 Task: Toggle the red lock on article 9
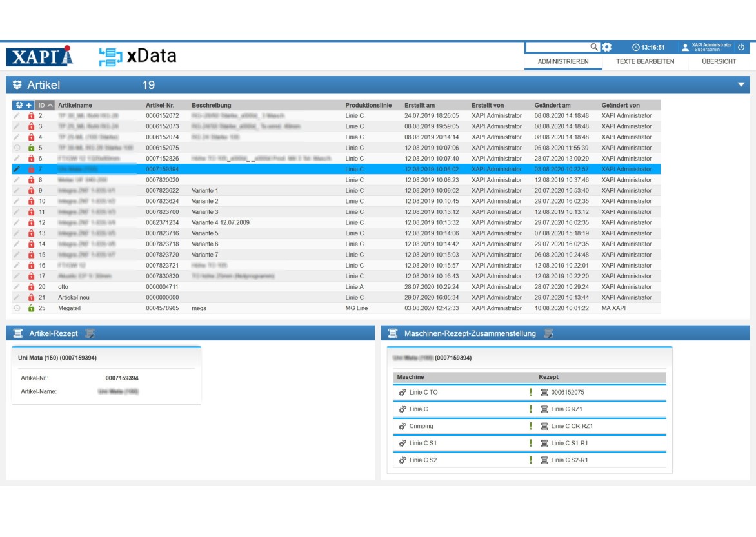click(x=30, y=191)
